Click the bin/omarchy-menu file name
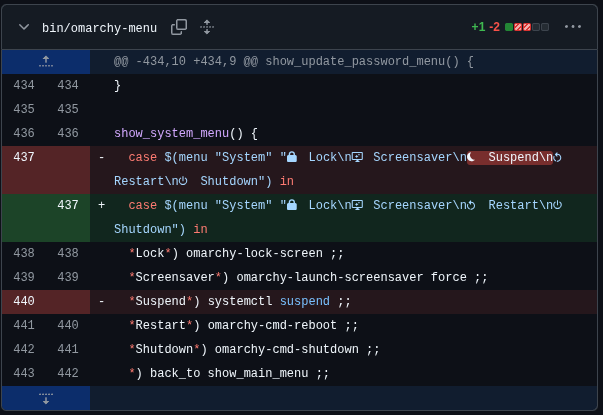Image resolution: width=603 pixels, height=415 pixels. coord(99,28)
